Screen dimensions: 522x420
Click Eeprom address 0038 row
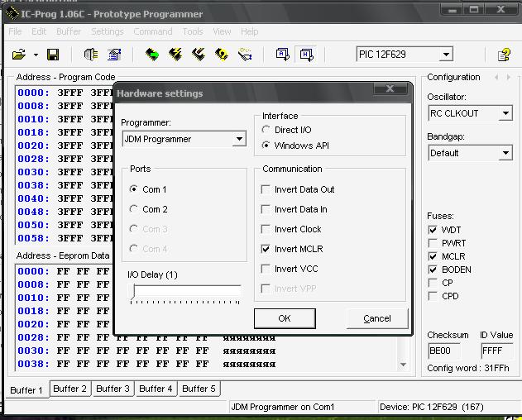tap(146, 364)
